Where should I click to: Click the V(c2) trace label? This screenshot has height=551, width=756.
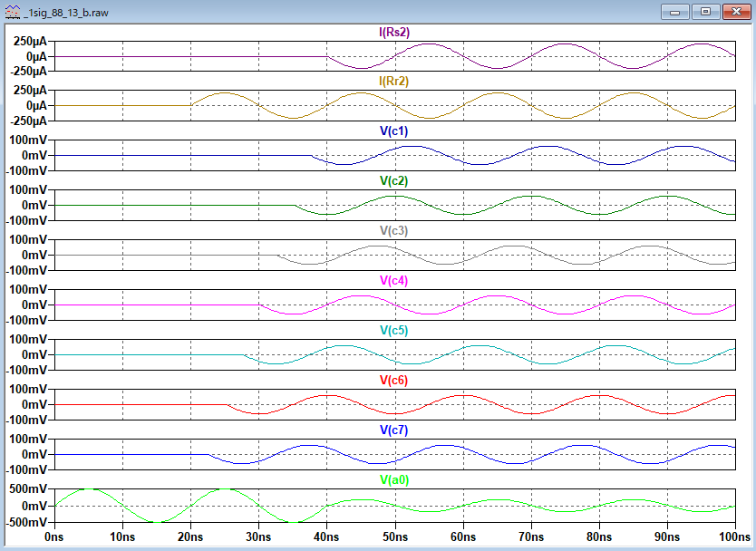point(394,180)
